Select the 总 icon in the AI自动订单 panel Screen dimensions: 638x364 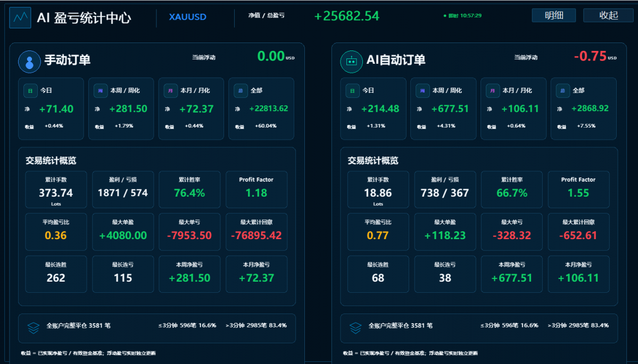[x=563, y=90]
